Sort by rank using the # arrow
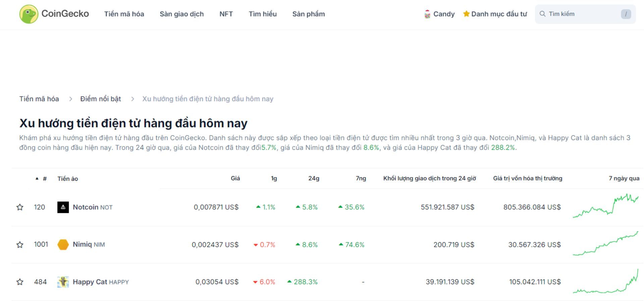 point(37,179)
